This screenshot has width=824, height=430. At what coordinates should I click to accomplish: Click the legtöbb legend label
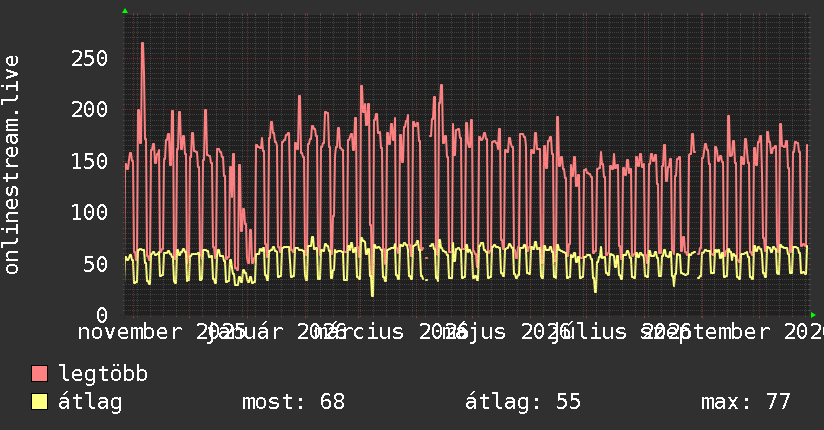coord(103,374)
